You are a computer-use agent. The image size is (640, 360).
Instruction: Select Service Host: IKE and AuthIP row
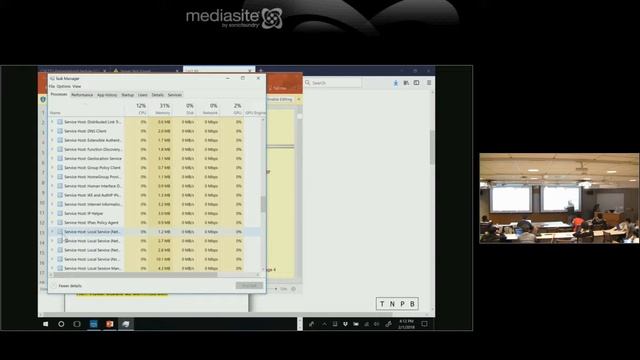(x=154, y=195)
